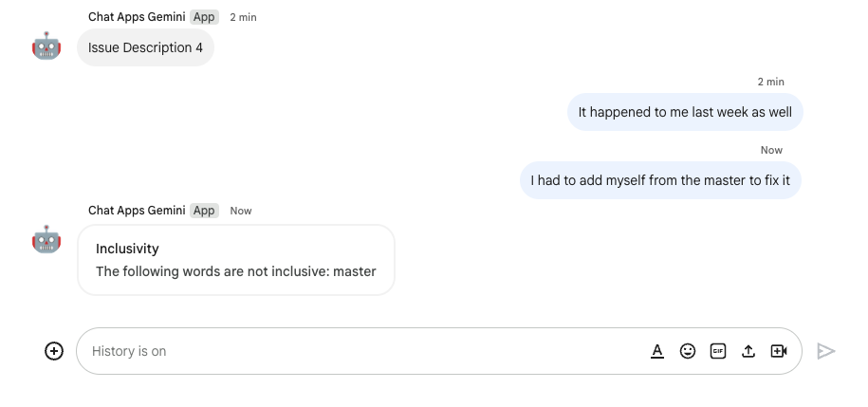Click the send message arrow
This screenshot has height=407, width=868.
point(826,351)
